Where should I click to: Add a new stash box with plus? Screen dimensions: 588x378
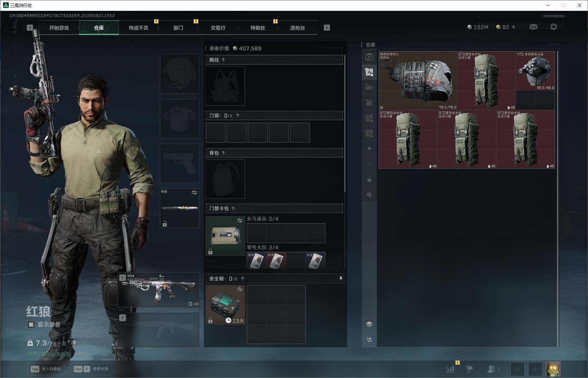pyautogui.click(x=369, y=148)
